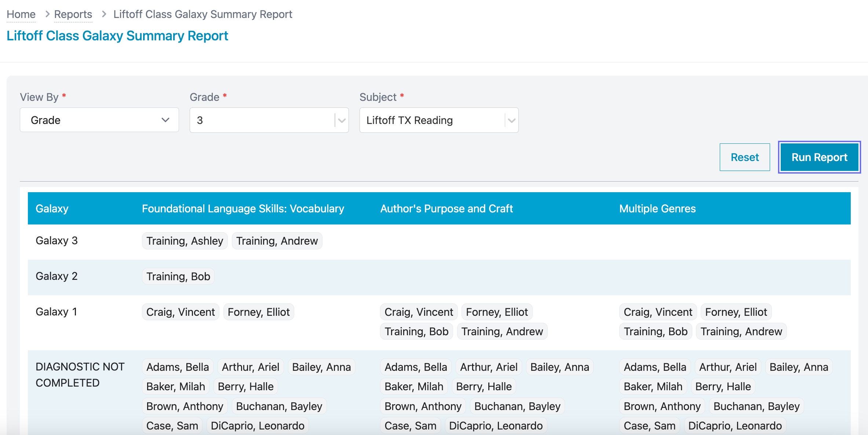Image resolution: width=868 pixels, height=435 pixels.
Task: Expand the Subject dropdown chevron
Action: point(511,120)
